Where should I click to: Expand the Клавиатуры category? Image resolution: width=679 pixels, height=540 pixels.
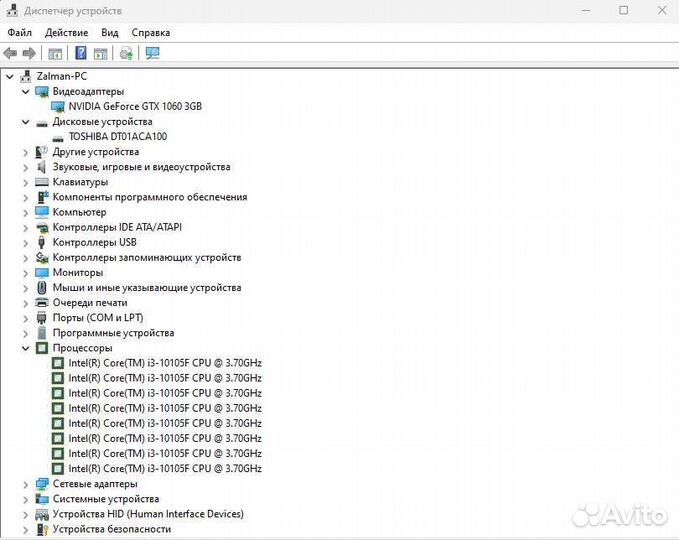26,182
